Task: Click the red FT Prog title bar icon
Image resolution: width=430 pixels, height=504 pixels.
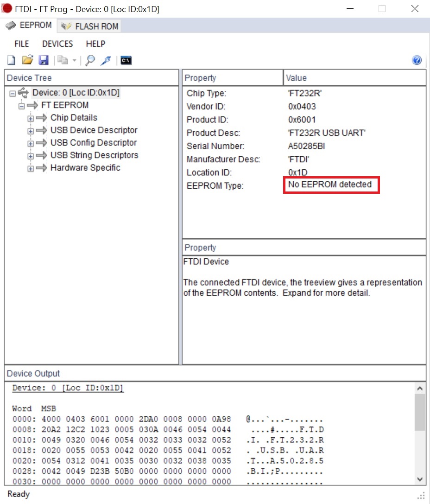Action: click(7, 8)
